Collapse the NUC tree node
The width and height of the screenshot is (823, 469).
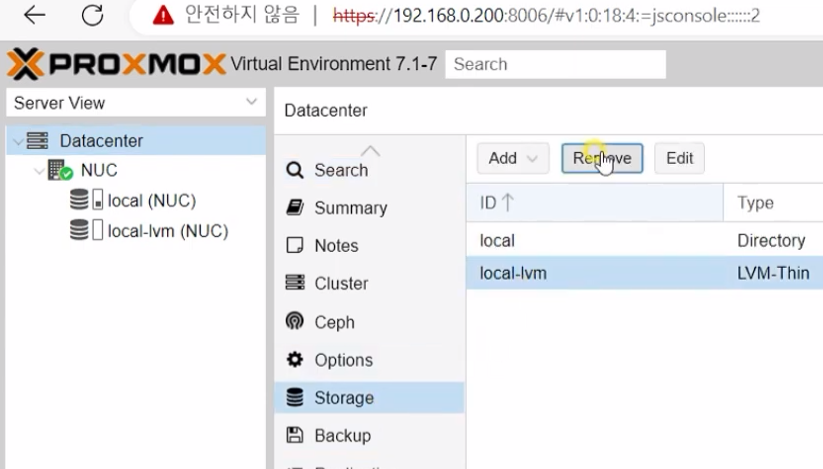[39, 171]
